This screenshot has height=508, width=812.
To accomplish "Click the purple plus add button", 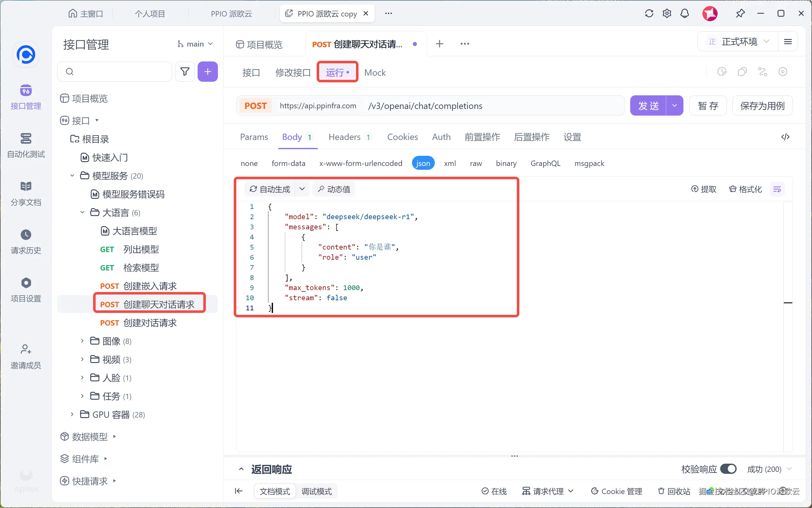I will pos(208,72).
